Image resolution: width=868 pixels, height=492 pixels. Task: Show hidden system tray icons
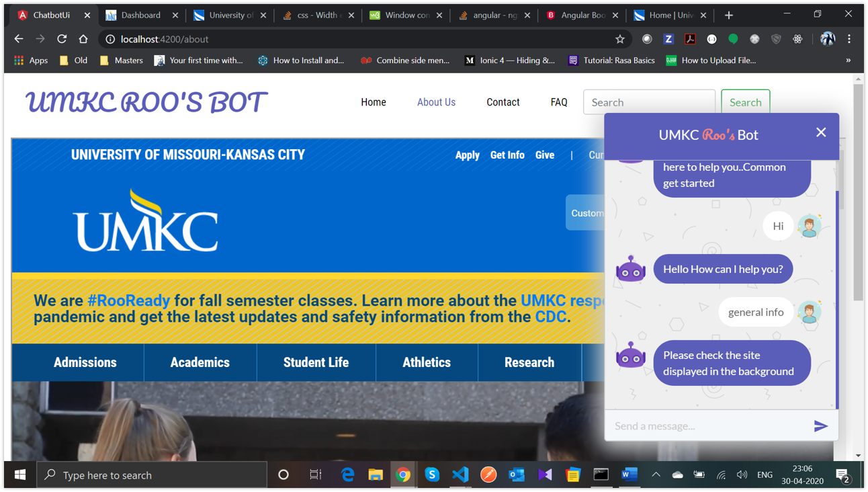pyautogui.click(x=656, y=475)
